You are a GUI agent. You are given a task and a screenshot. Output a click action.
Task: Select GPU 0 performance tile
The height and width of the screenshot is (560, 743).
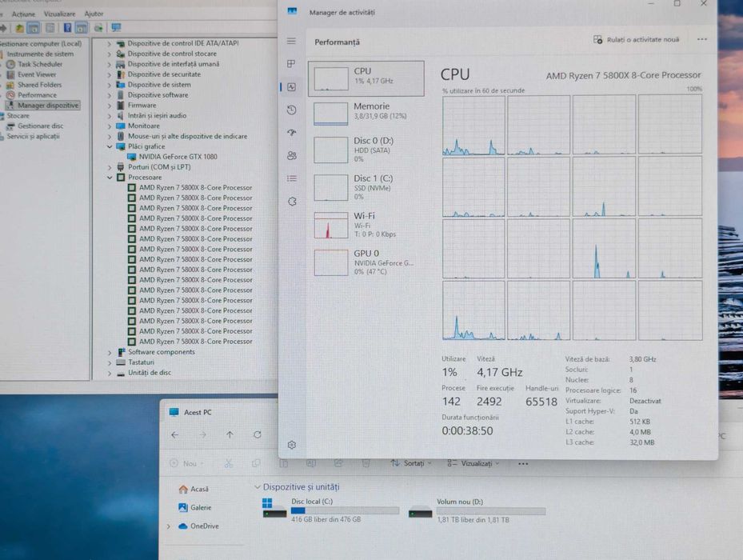point(366,262)
